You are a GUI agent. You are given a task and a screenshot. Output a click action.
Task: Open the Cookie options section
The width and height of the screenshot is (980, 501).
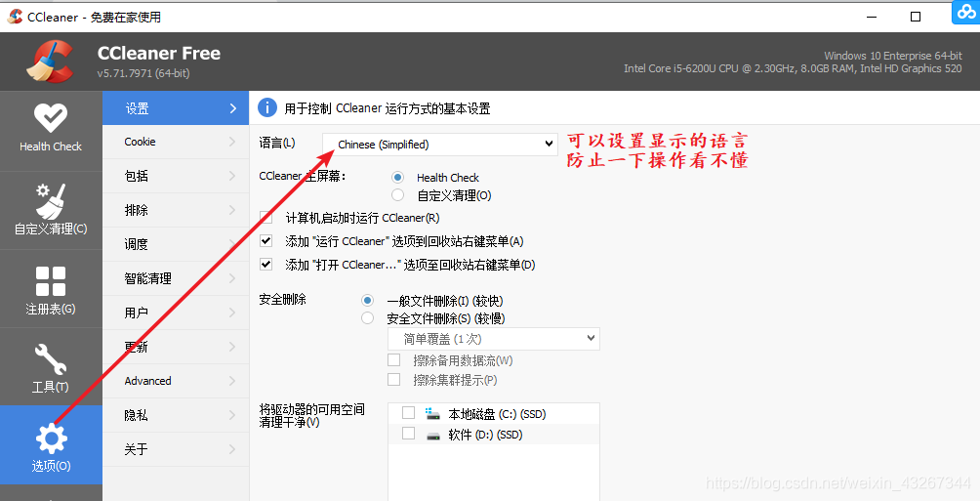(176, 142)
